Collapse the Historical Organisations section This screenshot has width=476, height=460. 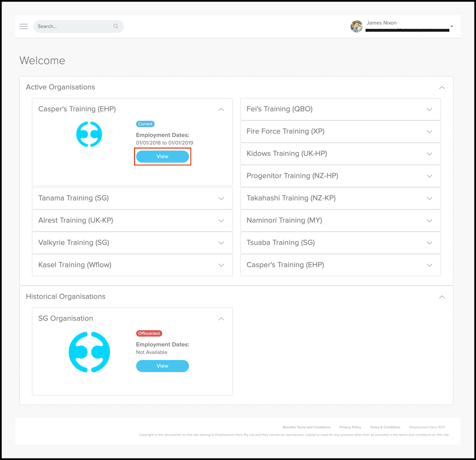pyautogui.click(x=442, y=297)
